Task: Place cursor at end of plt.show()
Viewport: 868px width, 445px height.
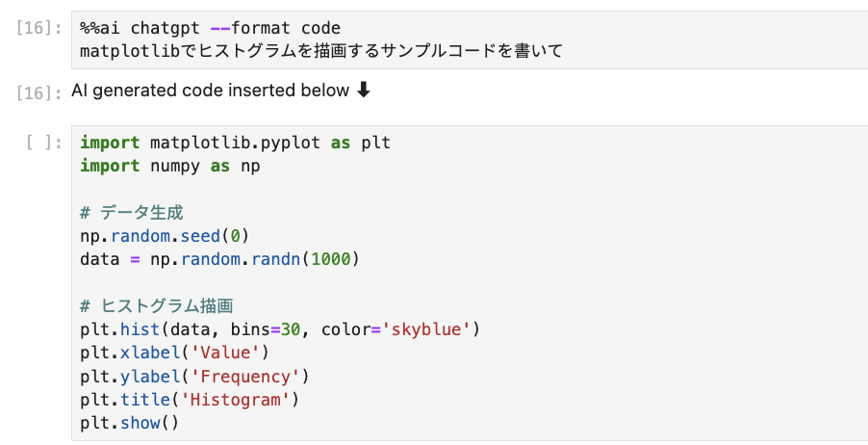Action: tap(180, 424)
